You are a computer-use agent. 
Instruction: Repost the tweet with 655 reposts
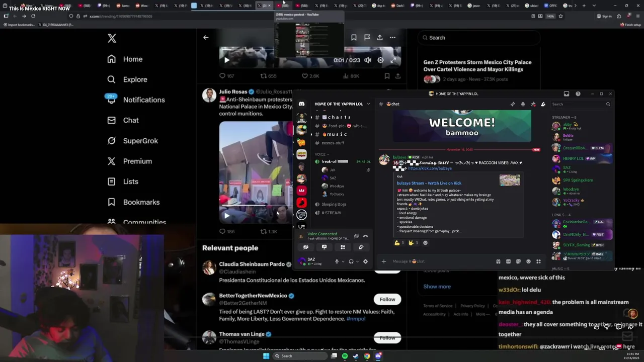[x=268, y=76]
